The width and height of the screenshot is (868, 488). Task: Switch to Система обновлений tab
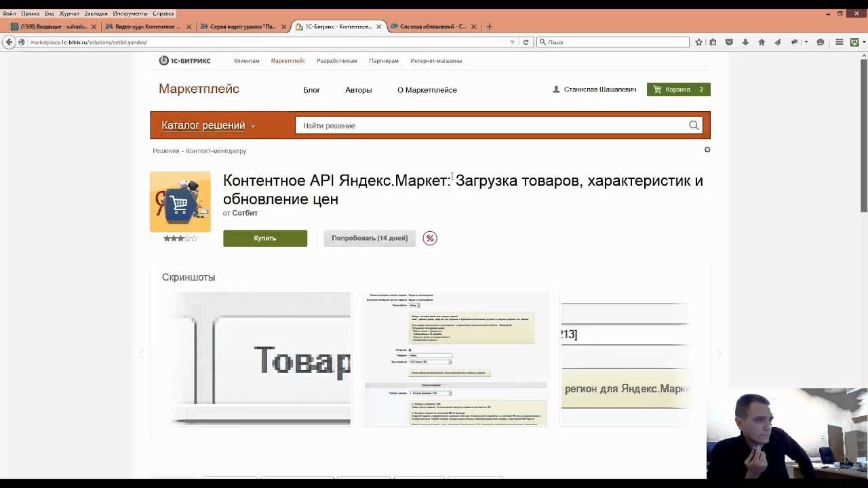(x=433, y=26)
